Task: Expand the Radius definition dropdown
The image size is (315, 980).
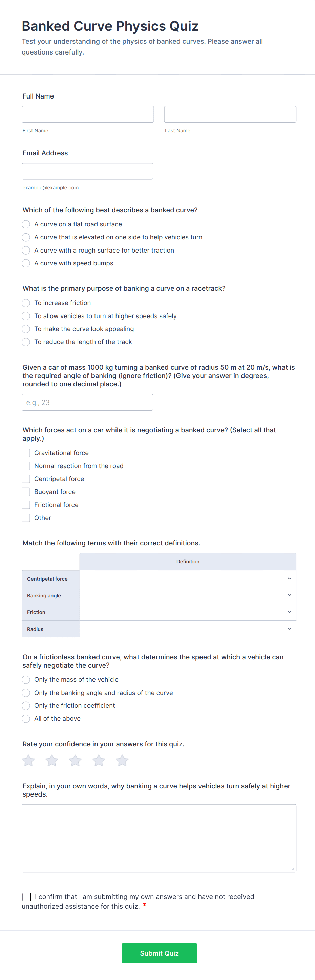Action: (x=188, y=629)
